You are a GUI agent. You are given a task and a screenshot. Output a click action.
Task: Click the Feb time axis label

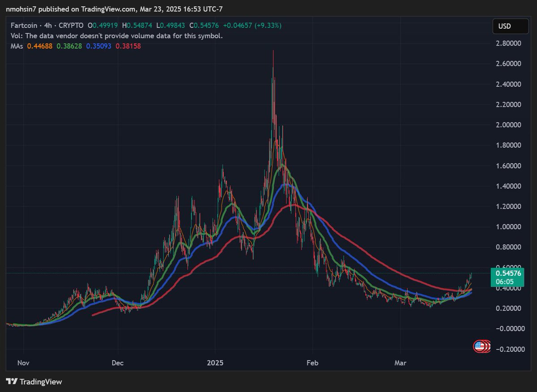[x=312, y=363]
